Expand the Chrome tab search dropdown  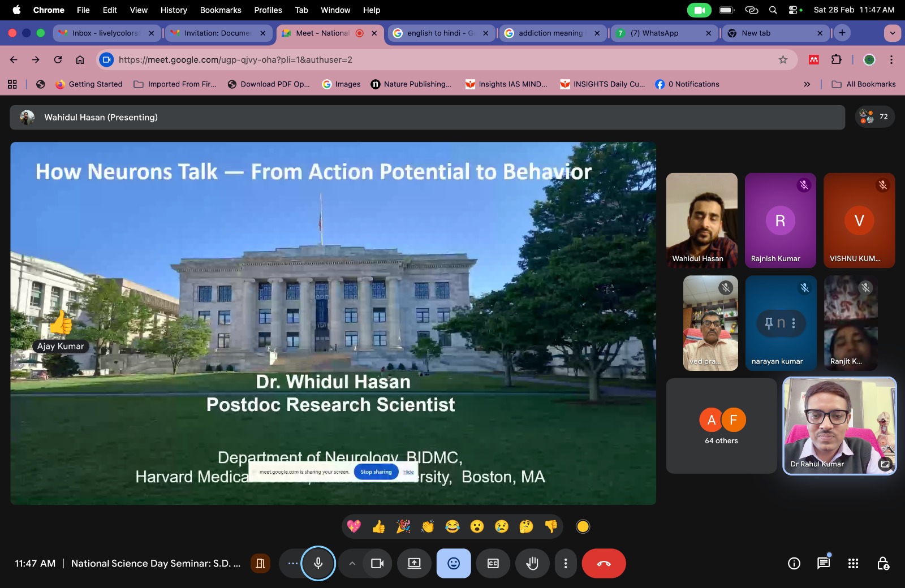(892, 33)
